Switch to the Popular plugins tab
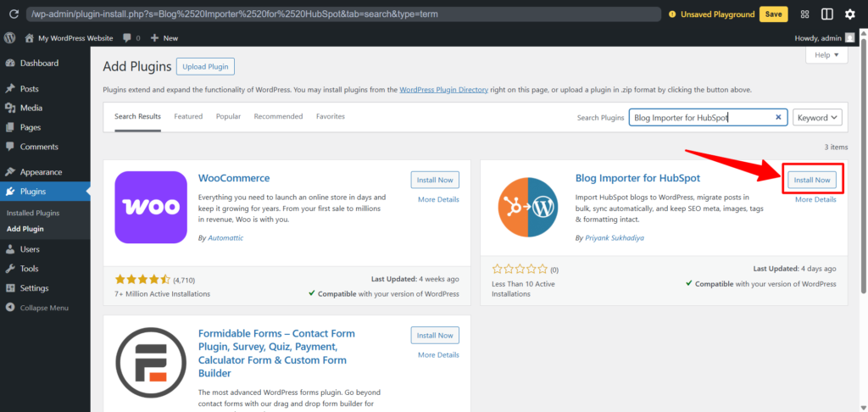Viewport: 868px width, 412px height. [228, 116]
